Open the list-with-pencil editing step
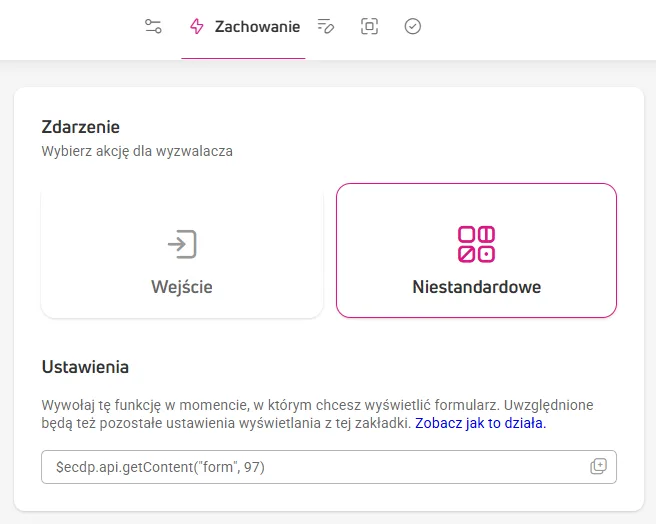Viewport: 656px width, 524px height. click(x=326, y=26)
